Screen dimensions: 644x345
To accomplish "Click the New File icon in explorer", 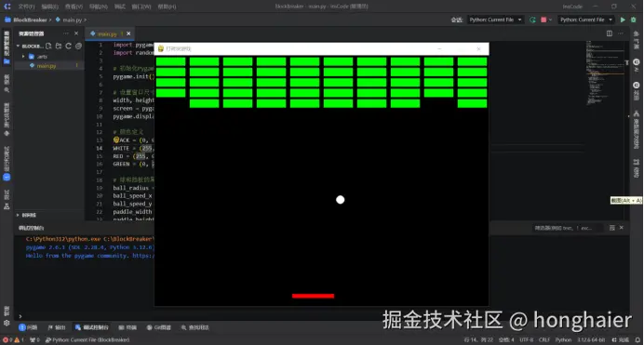I will [48, 46].
